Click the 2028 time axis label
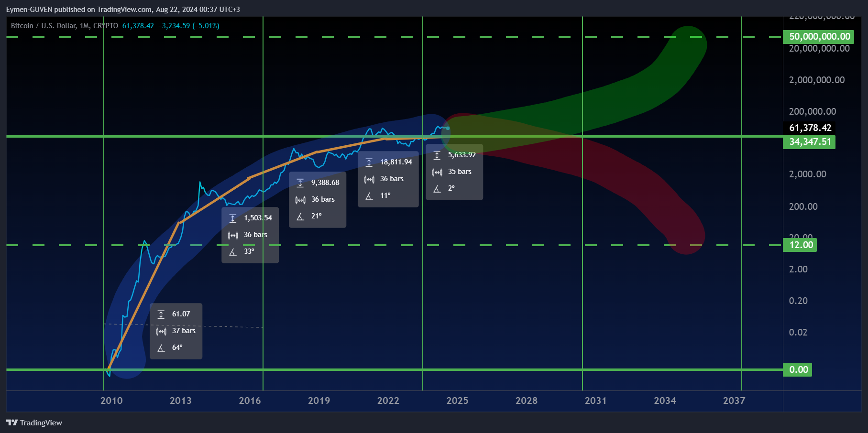Screen dimensions: 868x433 pyautogui.click(x=527, y=401)
